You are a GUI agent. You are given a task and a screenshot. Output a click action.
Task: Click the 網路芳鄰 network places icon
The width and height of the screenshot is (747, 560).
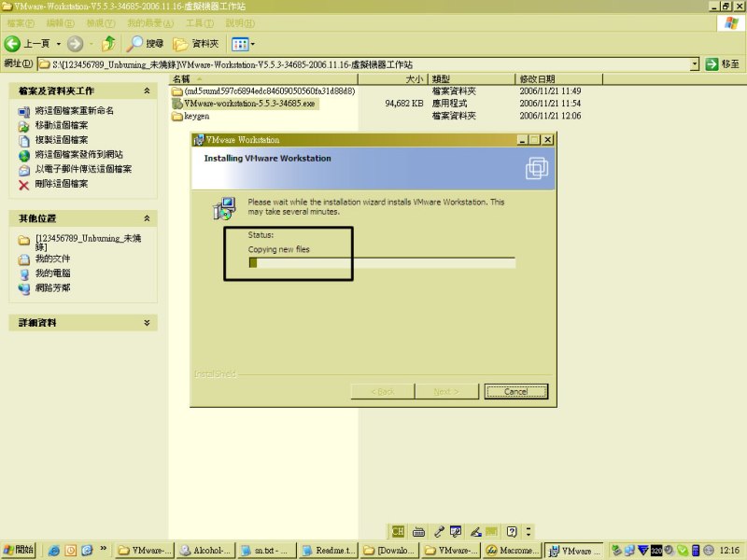pos(24,288)
